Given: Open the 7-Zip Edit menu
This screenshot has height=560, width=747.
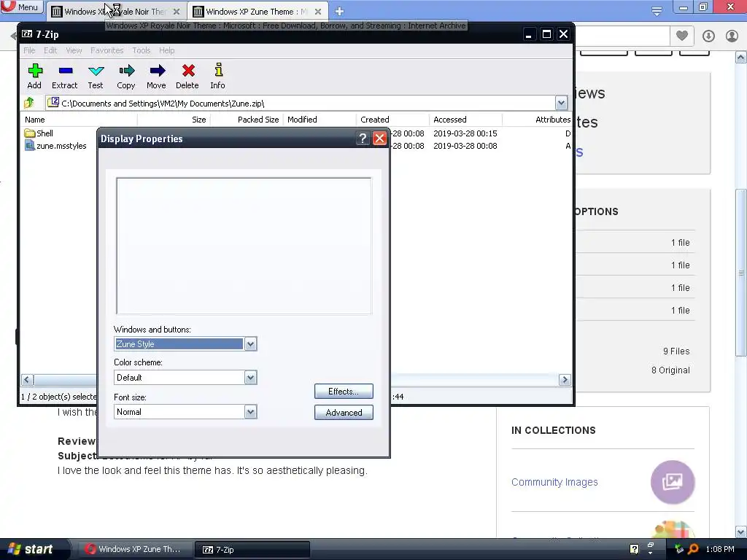Looking at the screenshot, I should pos(50,50).
